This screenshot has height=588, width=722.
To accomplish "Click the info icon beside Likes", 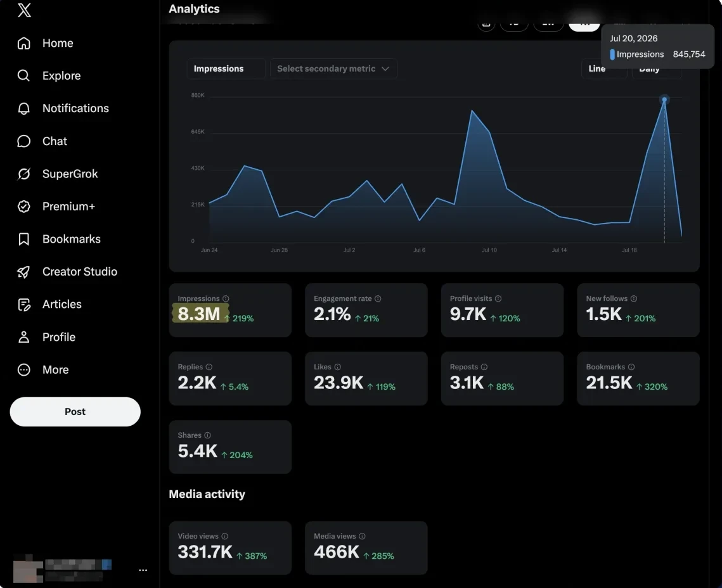I will click(x=337, y=367).
